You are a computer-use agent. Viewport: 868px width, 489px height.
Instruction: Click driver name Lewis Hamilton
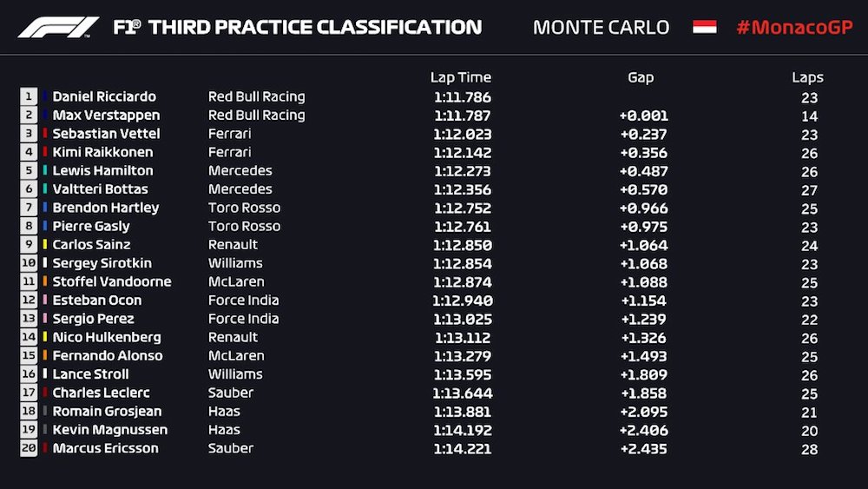[102, 170]
